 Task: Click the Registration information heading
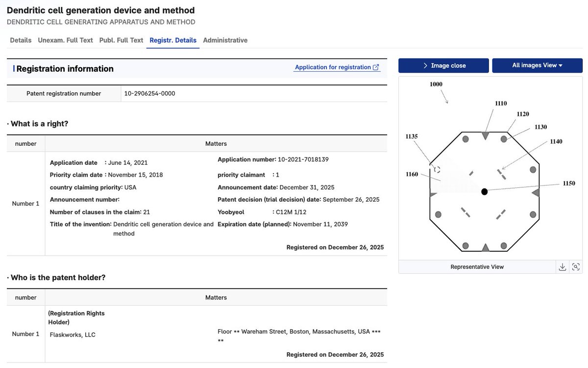tap(65, 69)
